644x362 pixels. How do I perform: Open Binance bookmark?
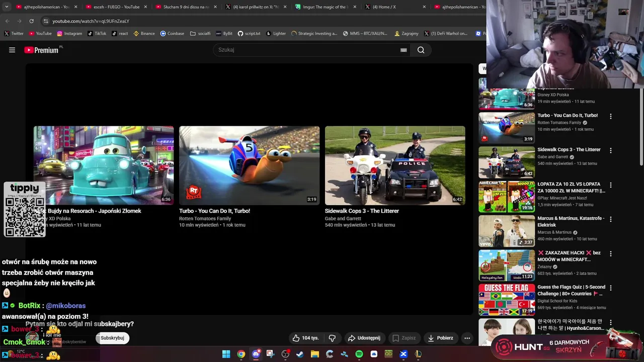(144, 34)
